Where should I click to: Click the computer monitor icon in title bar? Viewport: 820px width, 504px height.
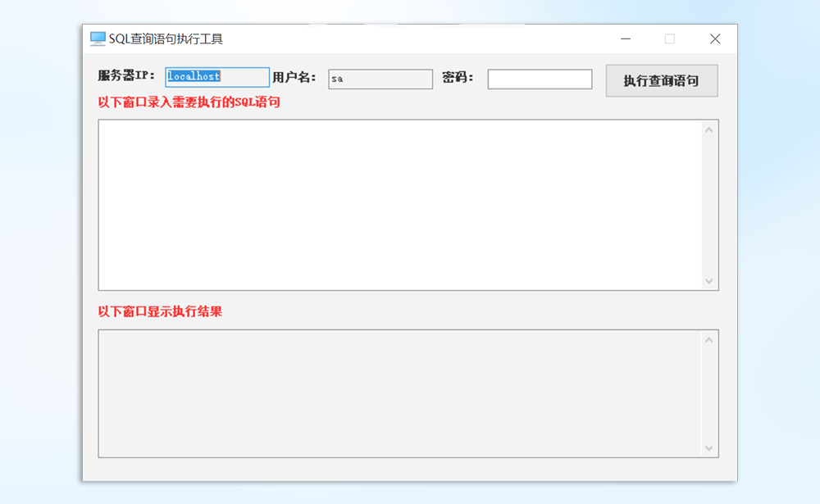[98, 39]
